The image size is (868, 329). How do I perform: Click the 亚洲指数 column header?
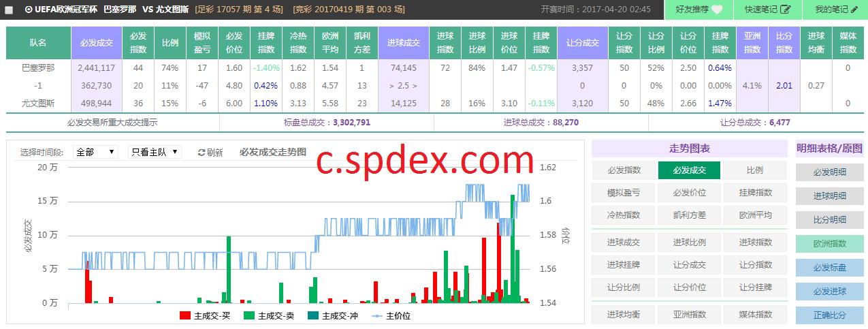(752, 43)
